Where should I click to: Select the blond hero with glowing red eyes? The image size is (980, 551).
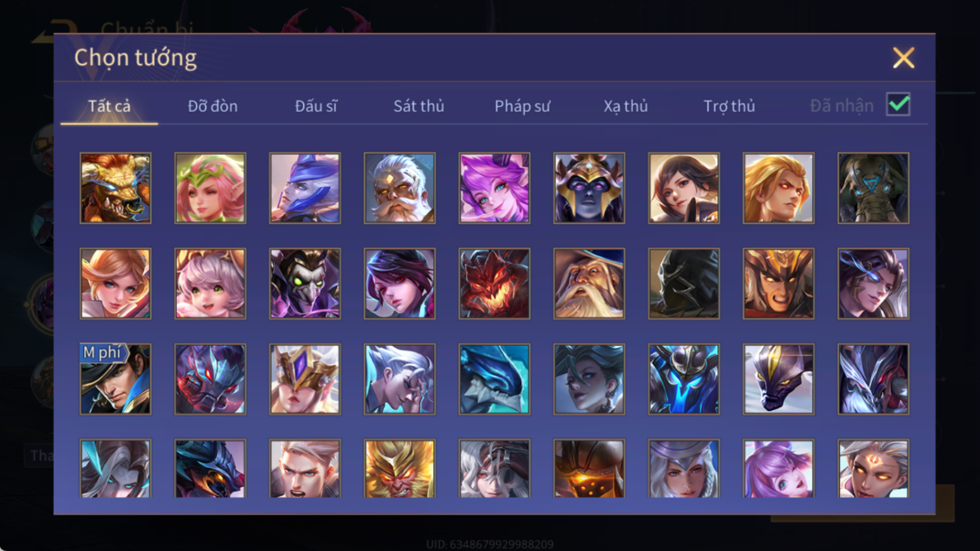(778, 188)
